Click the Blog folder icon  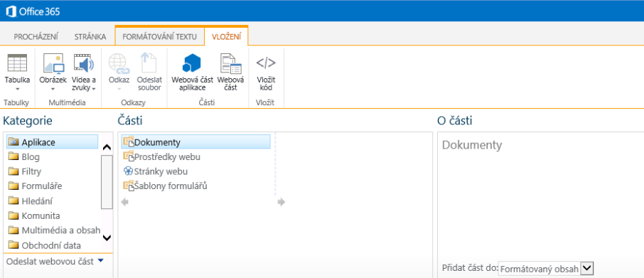(x=14, y=156)
